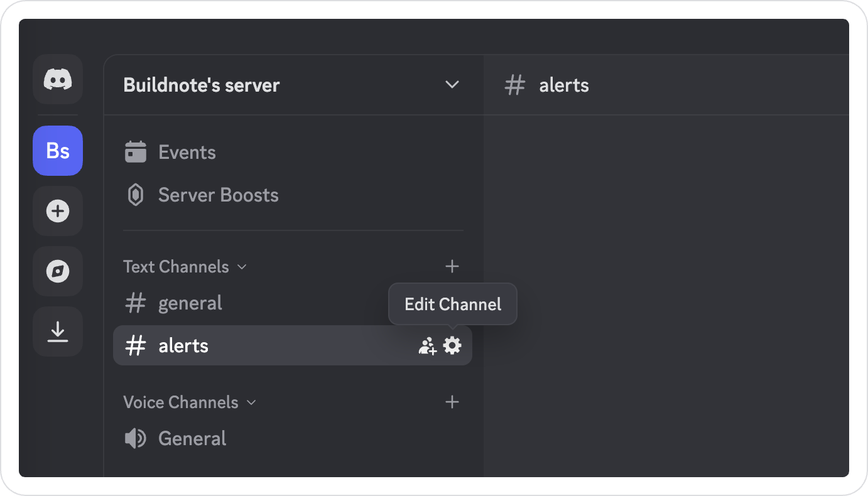
Task: Click the speaker icon of General voice channel
Action: [136, 438]
